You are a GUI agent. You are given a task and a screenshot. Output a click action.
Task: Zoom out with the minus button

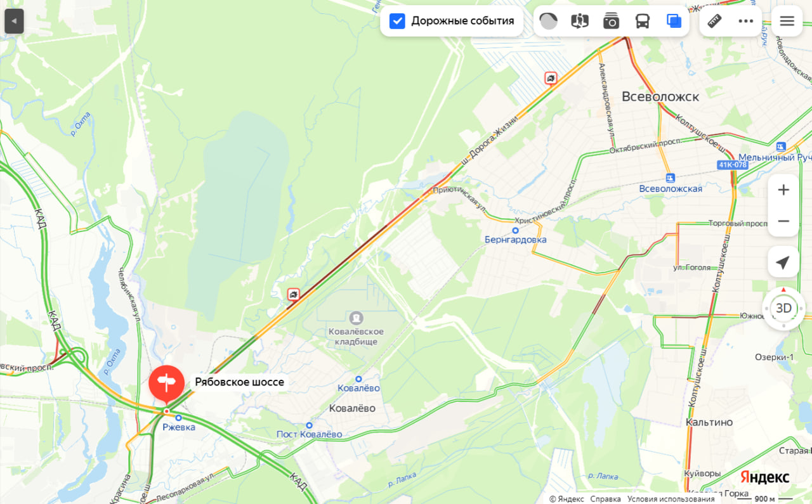[783, 221]
